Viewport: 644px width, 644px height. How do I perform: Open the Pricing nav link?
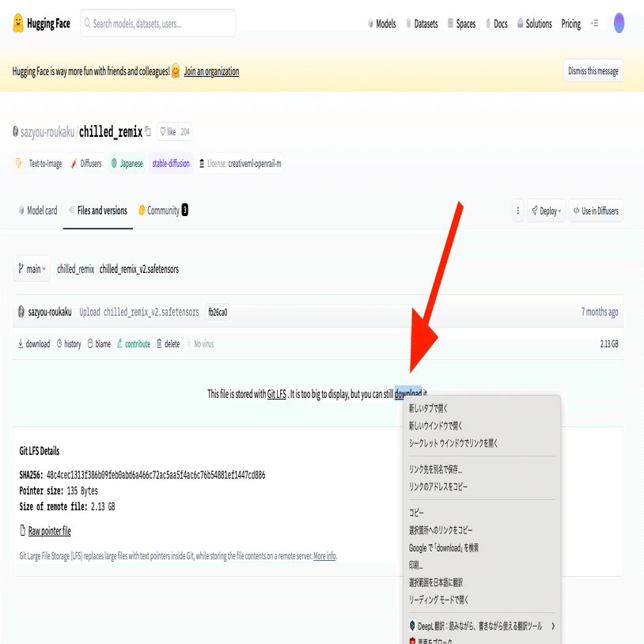[x=571, y=24]
